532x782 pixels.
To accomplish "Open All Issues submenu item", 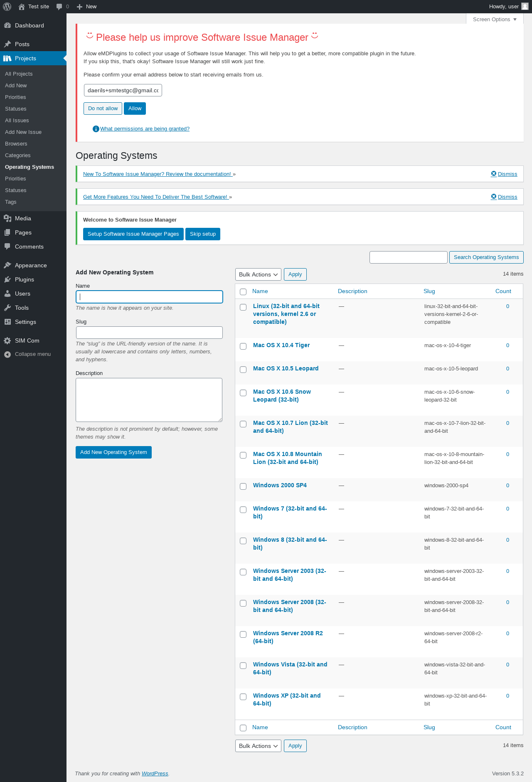I will [x=17, y=120].
